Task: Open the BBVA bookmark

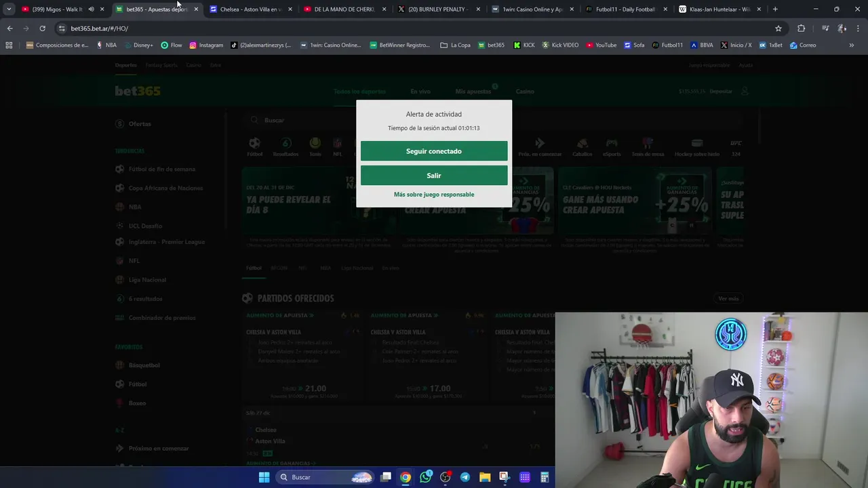Action: (x=702, y=45)
